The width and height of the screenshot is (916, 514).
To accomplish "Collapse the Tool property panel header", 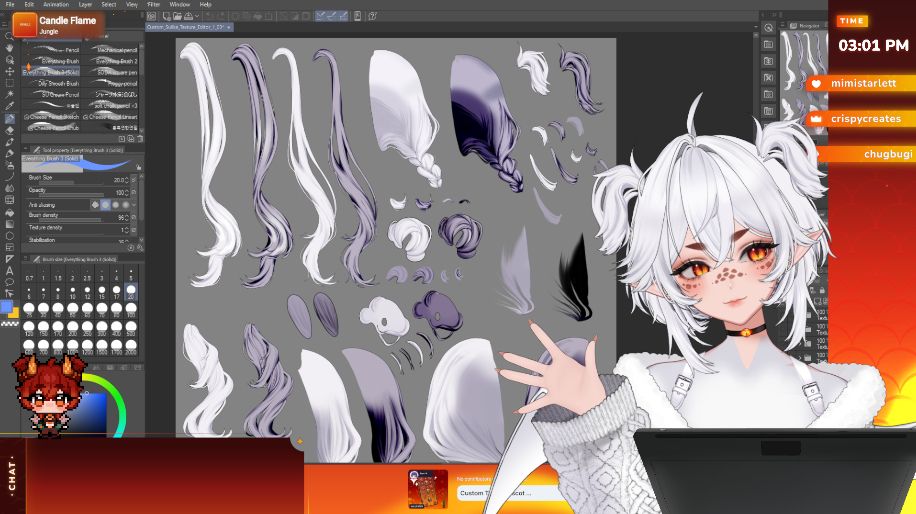I will coord(26,150).
